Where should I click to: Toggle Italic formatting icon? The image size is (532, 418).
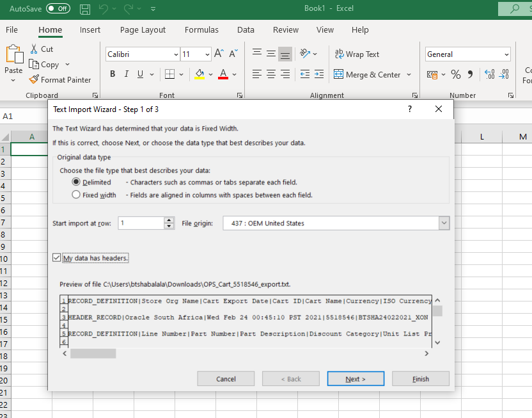(x=127, y=74)
